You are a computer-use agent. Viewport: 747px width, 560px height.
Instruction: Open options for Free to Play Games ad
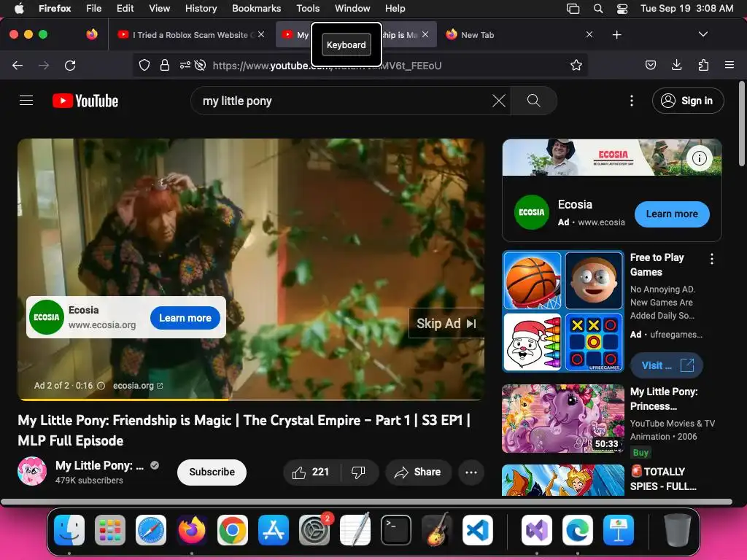711,259
